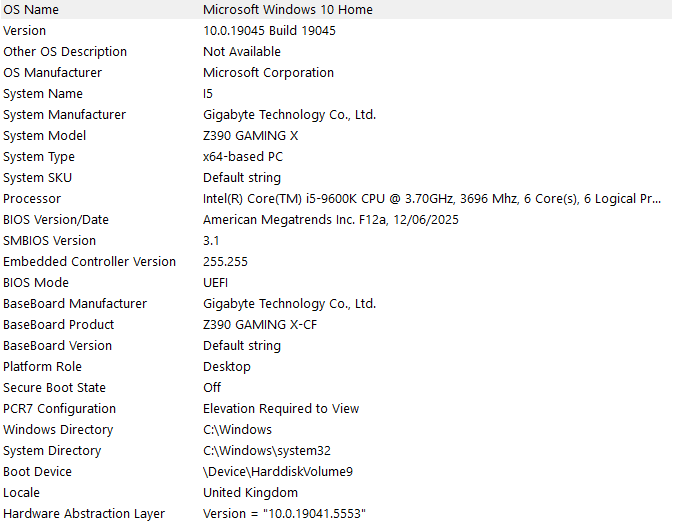
Task: Select the PCR7 Configuration row
Action: coord(336,409)
